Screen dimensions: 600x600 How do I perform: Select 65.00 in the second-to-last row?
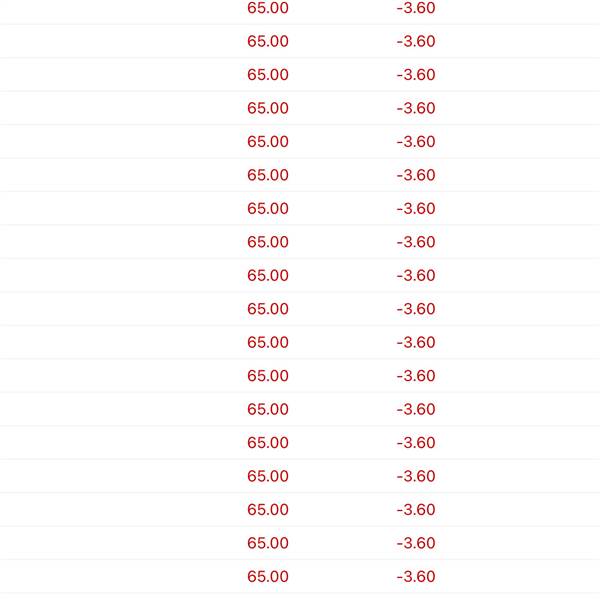point(268,544)
